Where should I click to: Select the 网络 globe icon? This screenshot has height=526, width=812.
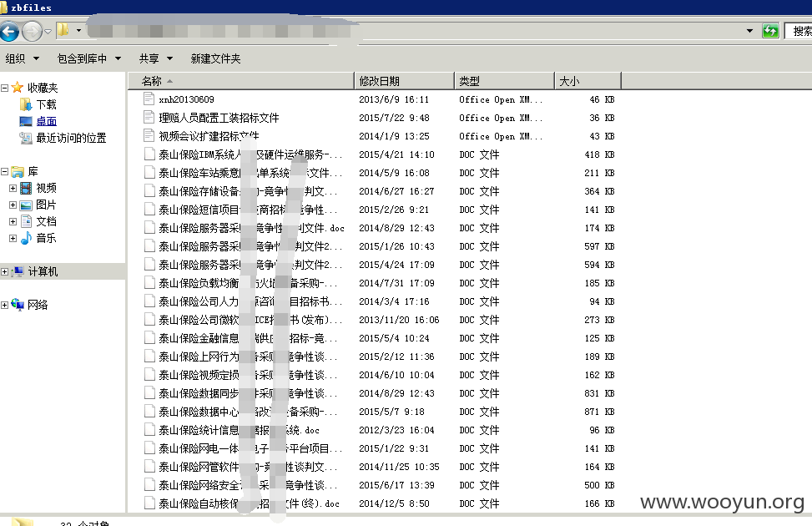(x=18, y=305)
